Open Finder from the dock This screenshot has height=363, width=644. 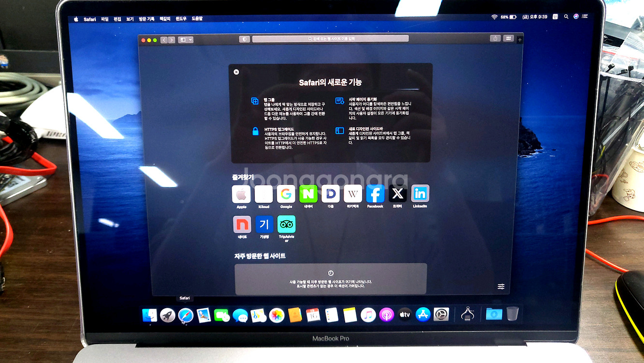(x=149, y=315)
